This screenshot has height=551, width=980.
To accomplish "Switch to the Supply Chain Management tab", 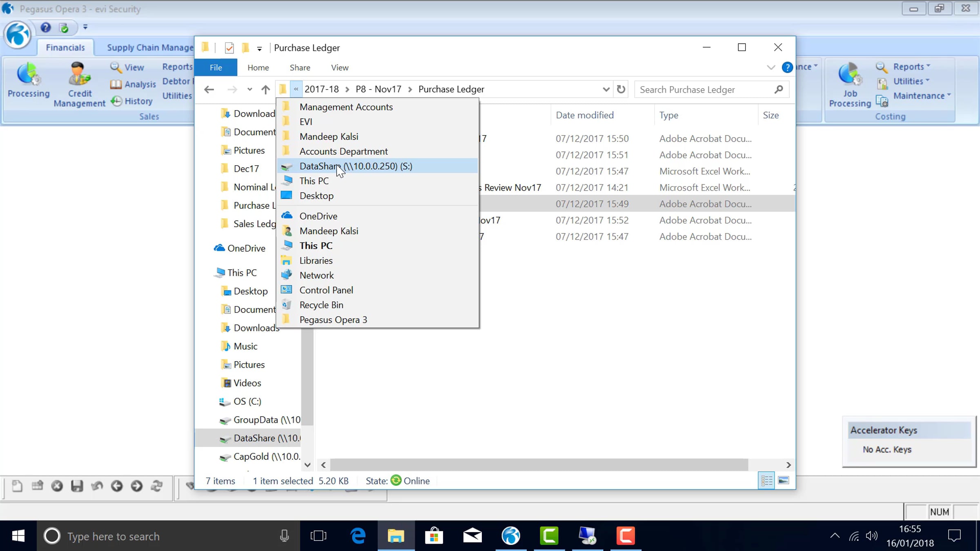I will coord(149,47).
